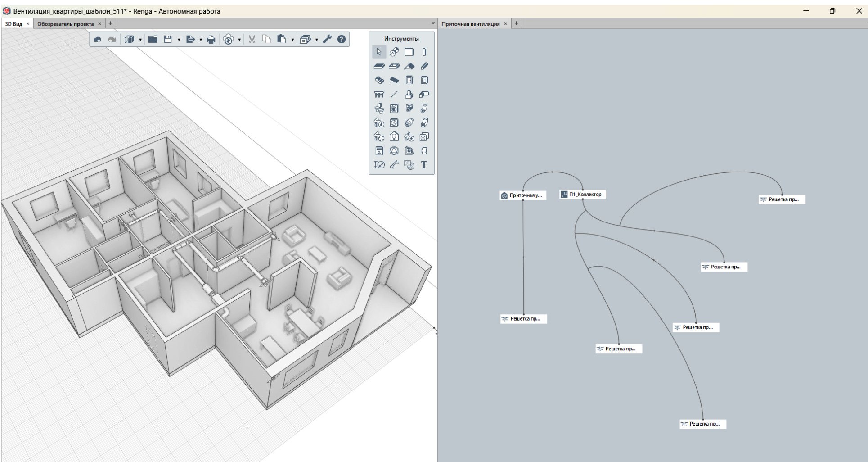Screen dimensions: 868x462
Task: Click the wrench settings icon
Action: tap(327, 39)
